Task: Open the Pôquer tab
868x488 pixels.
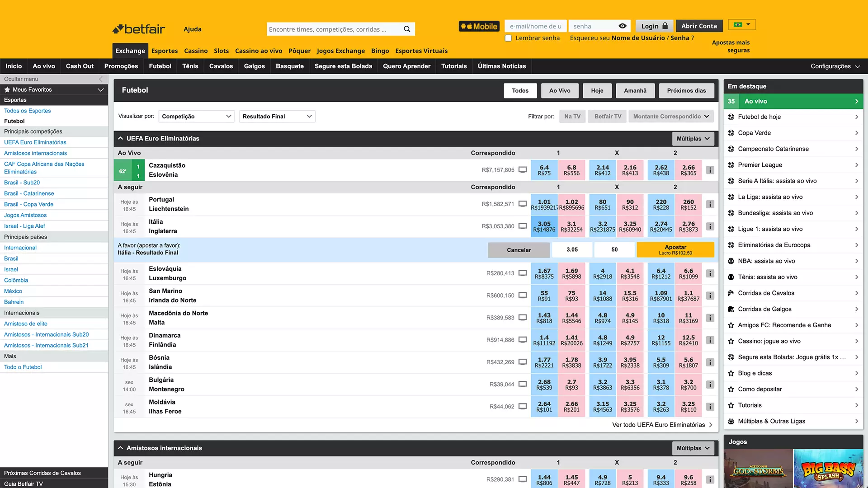Action: pos(299,51)
